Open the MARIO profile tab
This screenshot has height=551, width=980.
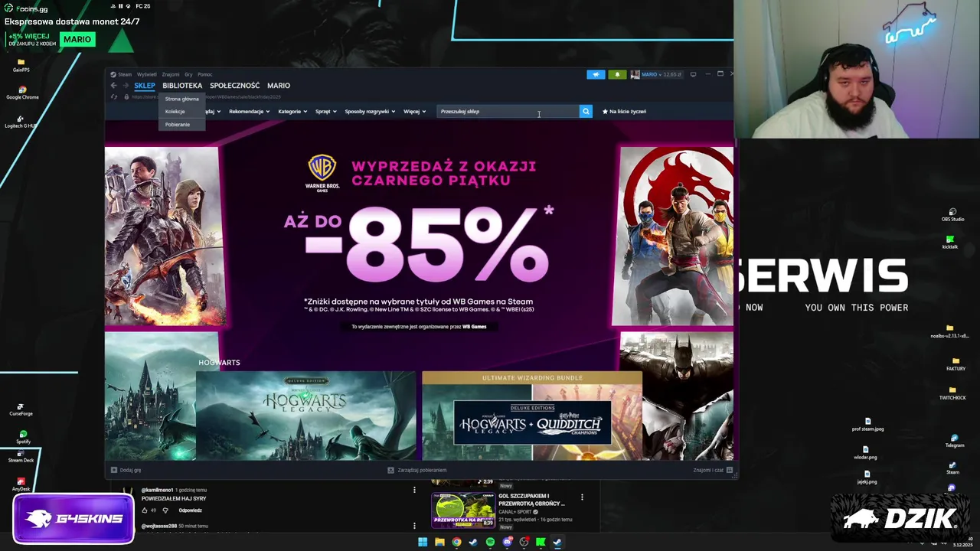279,86
